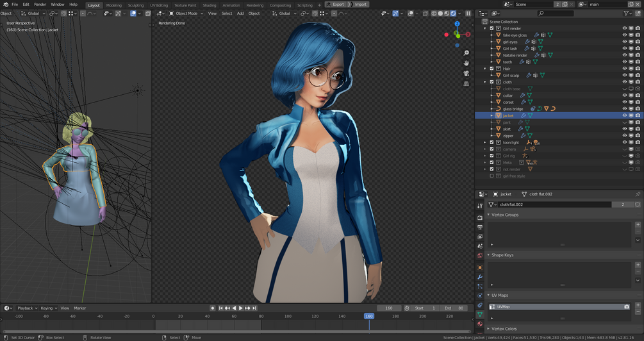Uncheck the toon light collection checkbox
This screenshot has height=341, width=644.
491,142
